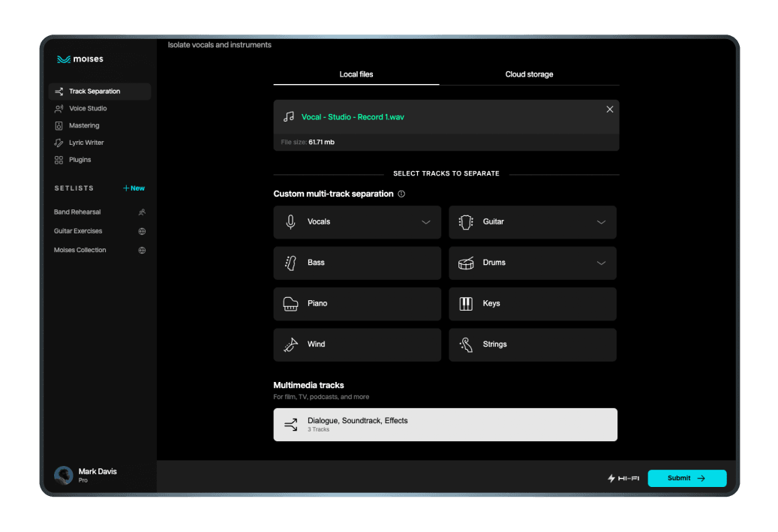Click the globe icon next to Moises Collection
778x532 pixels.
(x=142, y=250)
